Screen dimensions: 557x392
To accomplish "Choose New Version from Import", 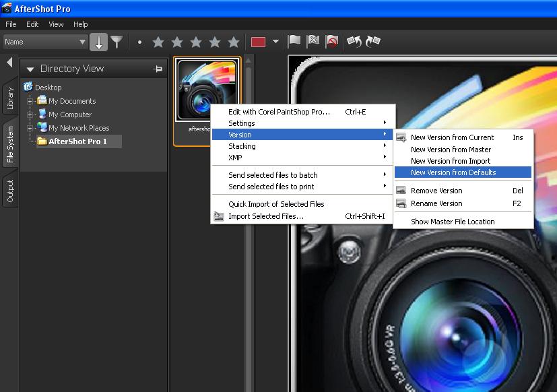I will [x=463, y=161].
